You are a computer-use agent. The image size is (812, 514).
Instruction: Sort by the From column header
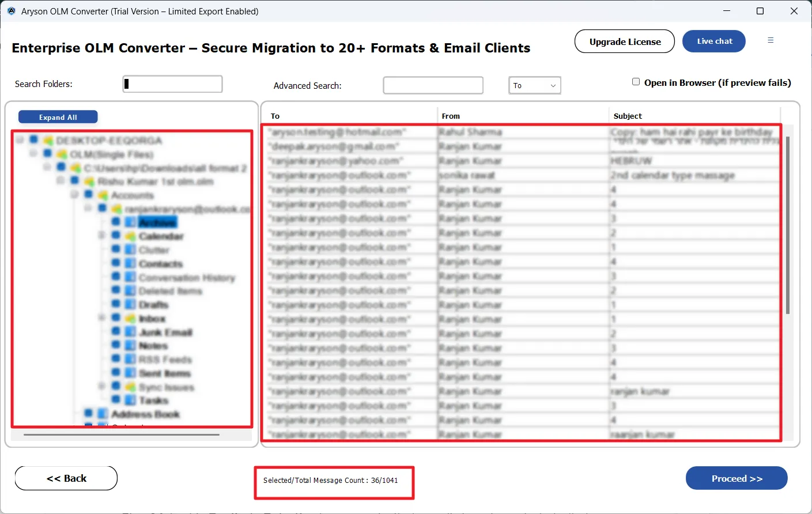point(451,116)
